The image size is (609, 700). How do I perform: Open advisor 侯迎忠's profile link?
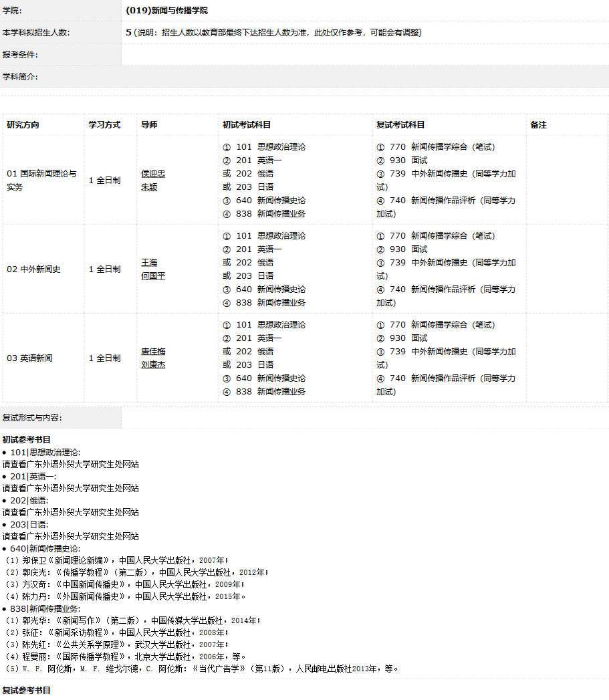[x=153, y=174]
